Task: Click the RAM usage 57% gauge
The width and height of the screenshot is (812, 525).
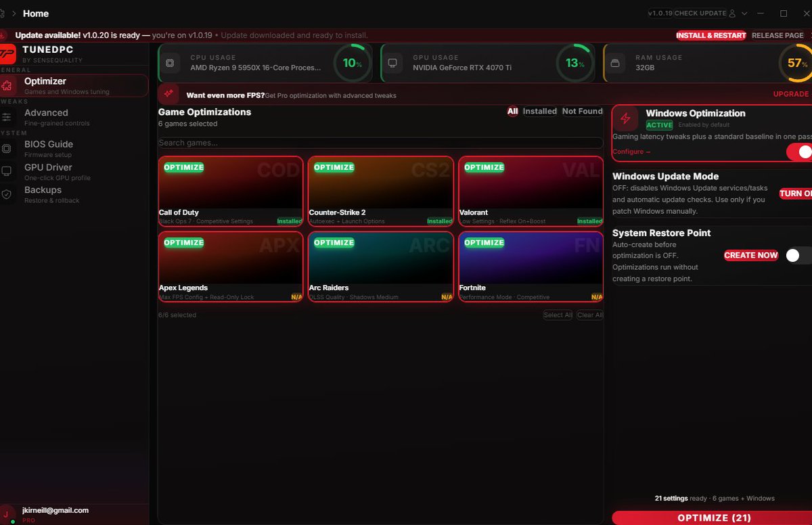Action: pos(795,63)
